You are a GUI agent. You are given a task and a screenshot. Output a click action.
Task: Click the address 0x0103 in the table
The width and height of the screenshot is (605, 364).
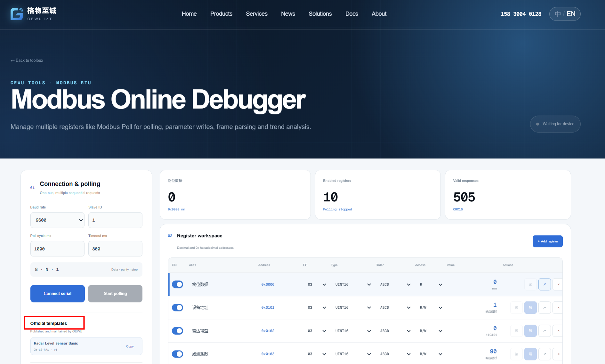(268, 354)
